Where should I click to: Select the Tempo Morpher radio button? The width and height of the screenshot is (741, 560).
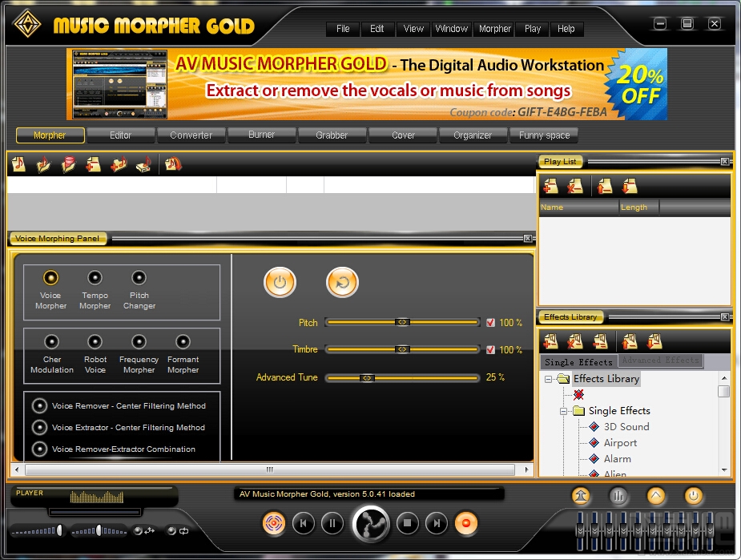[95, 277]
